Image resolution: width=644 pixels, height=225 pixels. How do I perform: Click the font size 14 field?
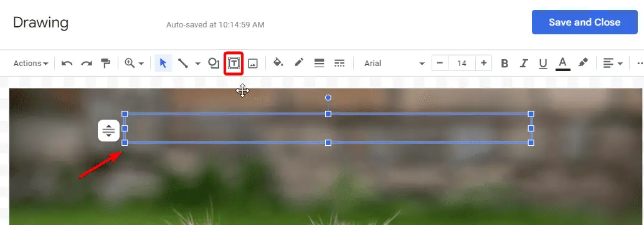(x=462, y=64)
